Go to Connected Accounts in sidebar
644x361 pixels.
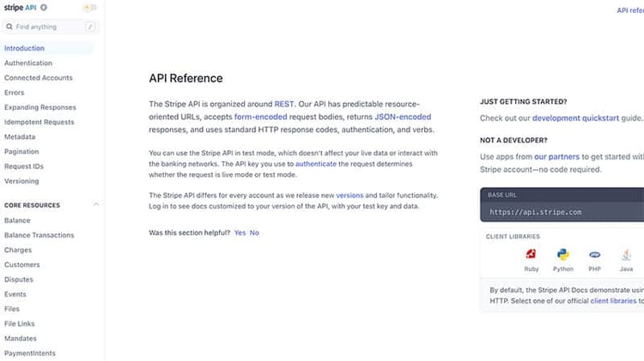[x=39, y=78]
